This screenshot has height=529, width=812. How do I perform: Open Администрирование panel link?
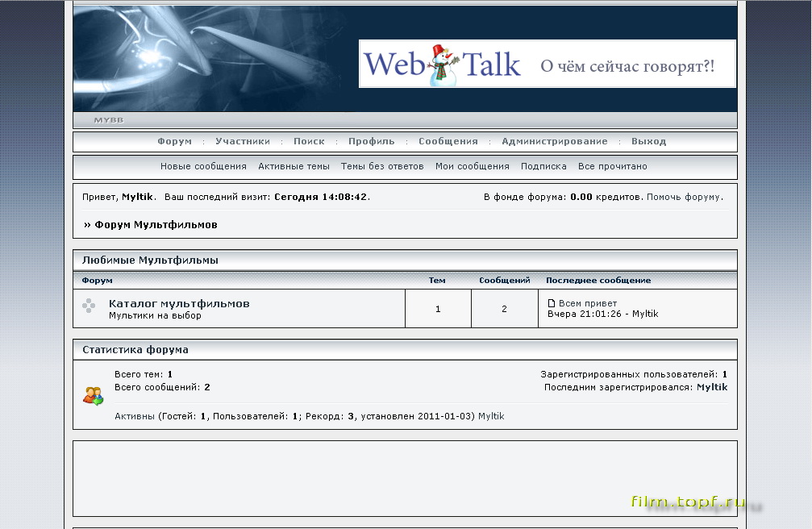tap(555, 141)
